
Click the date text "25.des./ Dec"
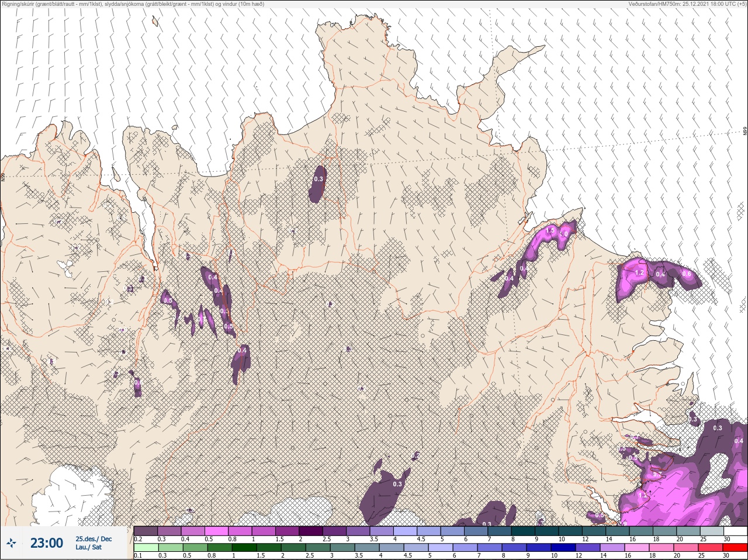[x=93, y=539]
